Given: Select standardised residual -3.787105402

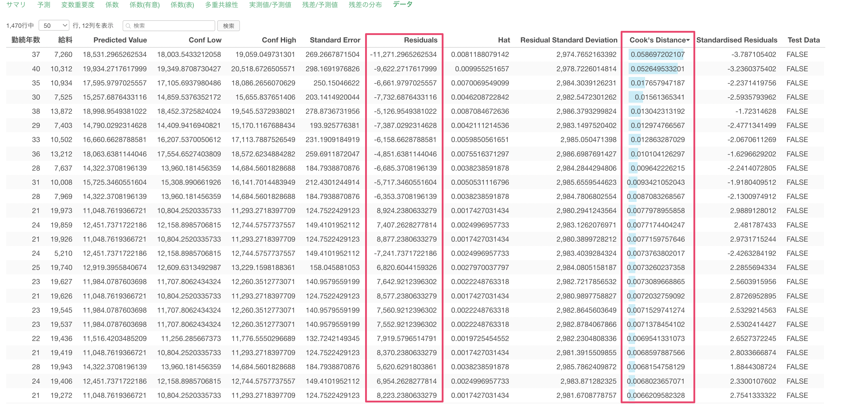Looking at the screenshot, I should pyautogui.click(x=753, y=54).
